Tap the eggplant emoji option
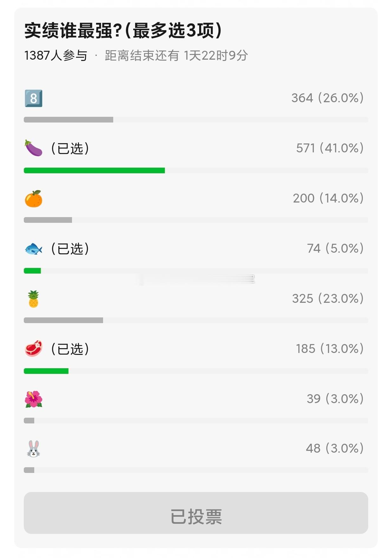 pyautogui.click(x=33, y=148)
